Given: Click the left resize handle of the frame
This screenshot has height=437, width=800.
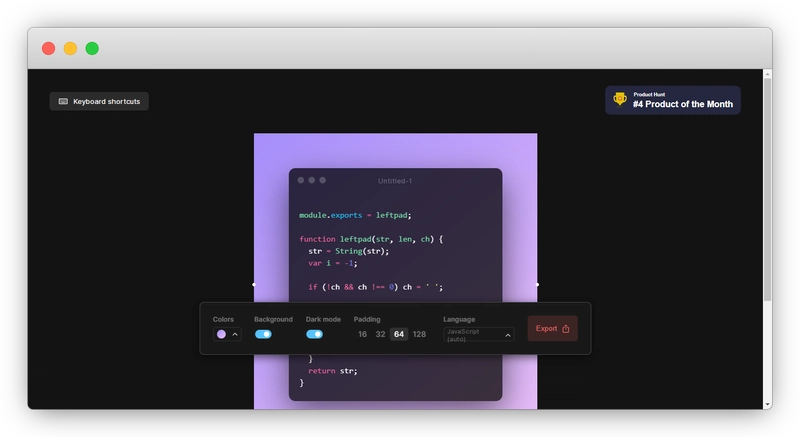Looking at the screenshot, I should click(254, 285).
